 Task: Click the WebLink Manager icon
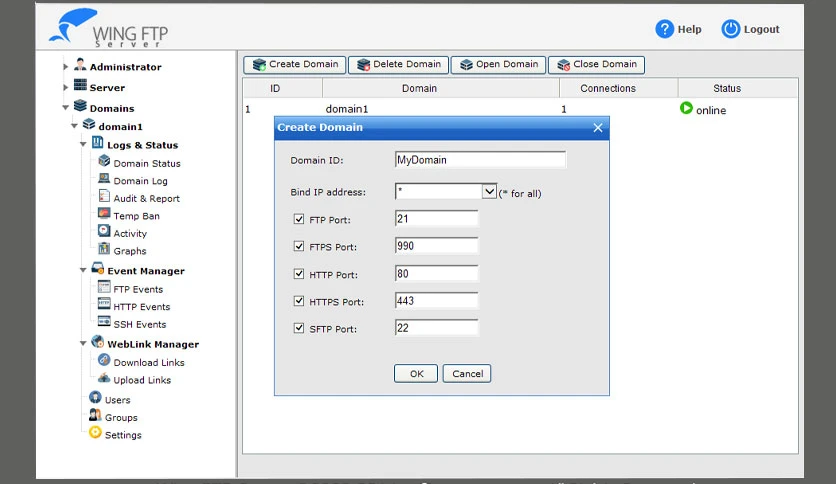(x=98, y=342)
